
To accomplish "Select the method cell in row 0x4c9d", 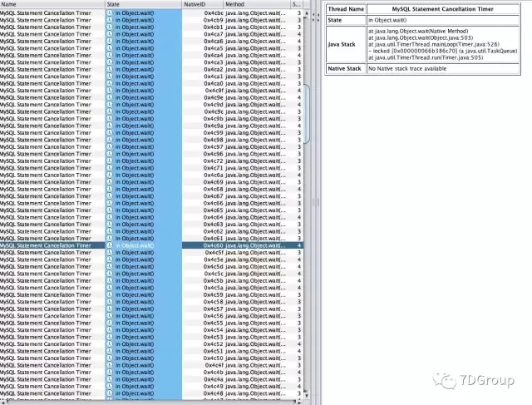I will click(x=255, y=105).
